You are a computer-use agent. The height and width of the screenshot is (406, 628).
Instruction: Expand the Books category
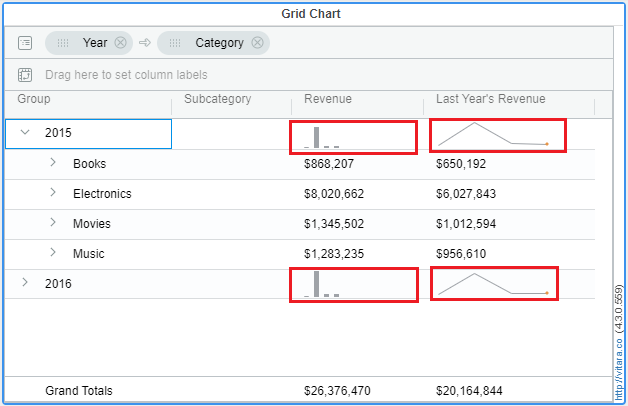[52, 162]
